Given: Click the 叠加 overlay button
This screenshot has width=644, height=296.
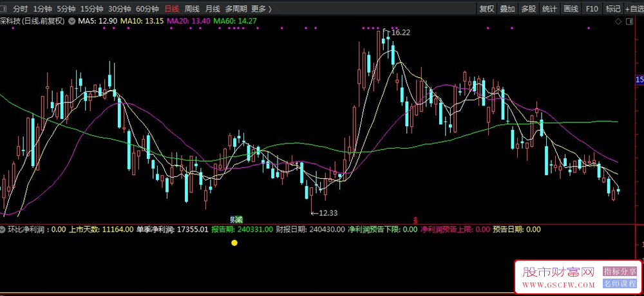Looking at the screenshot, I should click(x=507, y=8).
